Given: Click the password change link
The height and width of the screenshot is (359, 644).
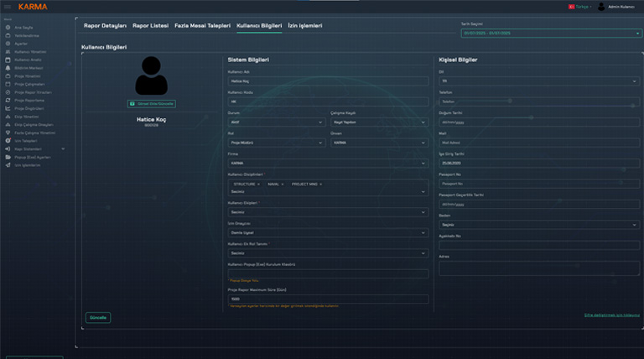Looking at the screenshot, I should point(611,315).
